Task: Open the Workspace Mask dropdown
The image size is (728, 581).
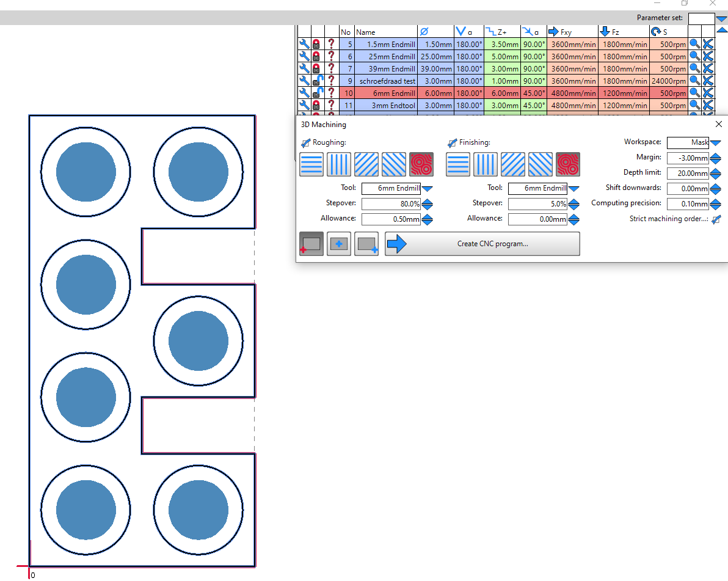Action: tap(716, 143)
